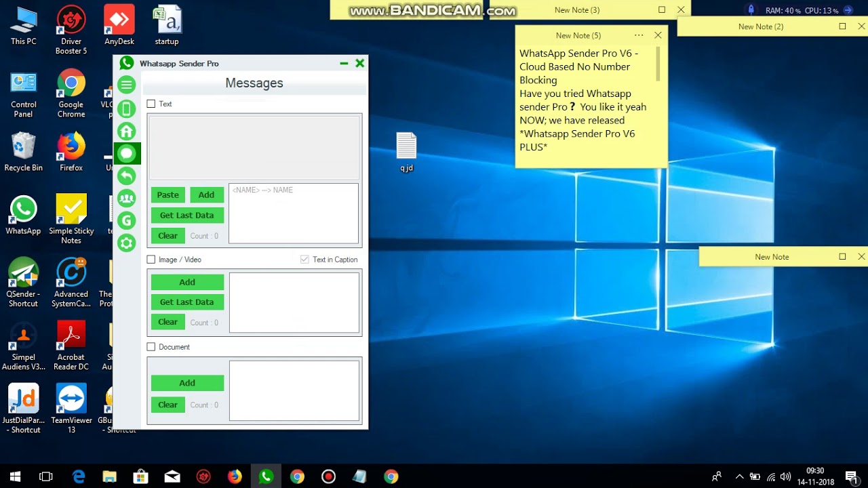Image resolution: width=868 pixels, height=488 pixels.
Task: Select the TeamViewer 13 desktop icon
Action: point(71,409)
